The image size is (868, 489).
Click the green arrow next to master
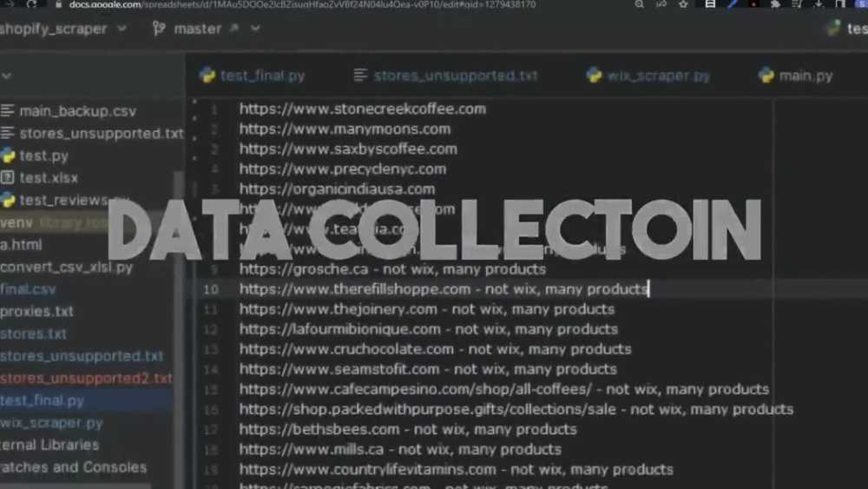click(234, 28)
